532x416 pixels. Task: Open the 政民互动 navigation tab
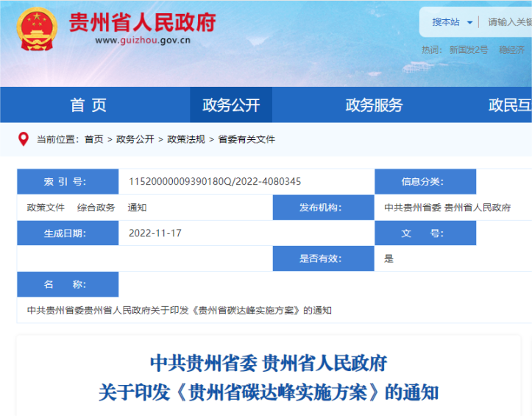click(511, 105)
